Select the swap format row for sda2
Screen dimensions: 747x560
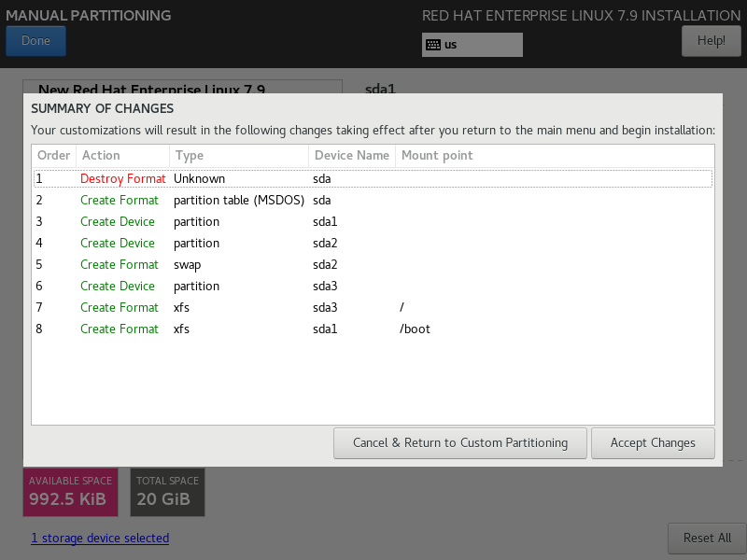tap(373, 264)
